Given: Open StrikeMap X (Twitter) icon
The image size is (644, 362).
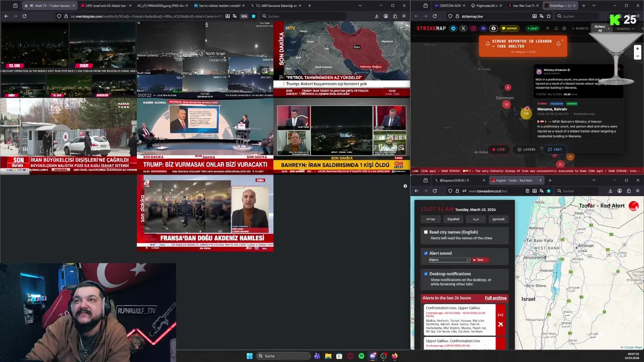Looking at the screenshot, I should (463, 29).
